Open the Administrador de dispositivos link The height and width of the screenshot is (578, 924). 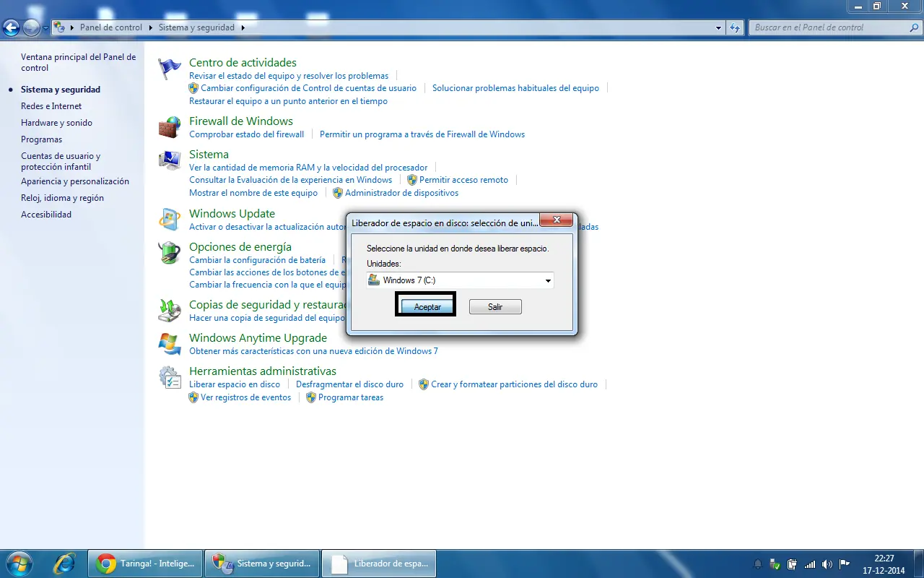401,193
